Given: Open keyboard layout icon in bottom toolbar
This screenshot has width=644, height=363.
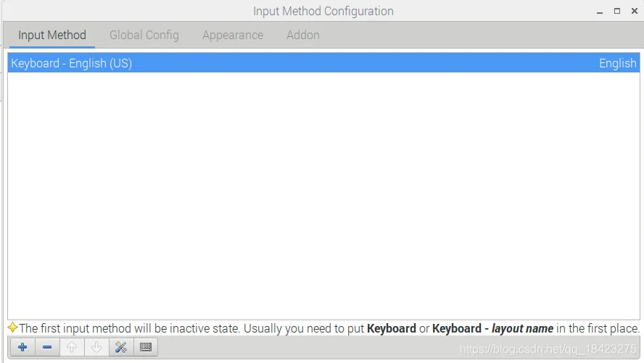Looking at the screenshot, I should (146, 347).
